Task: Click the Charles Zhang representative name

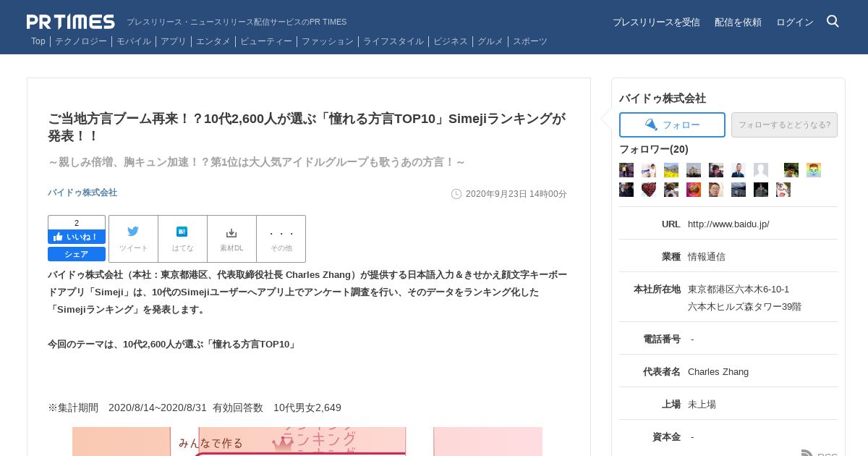Action: pyautogui.click(x=718, y=372)
